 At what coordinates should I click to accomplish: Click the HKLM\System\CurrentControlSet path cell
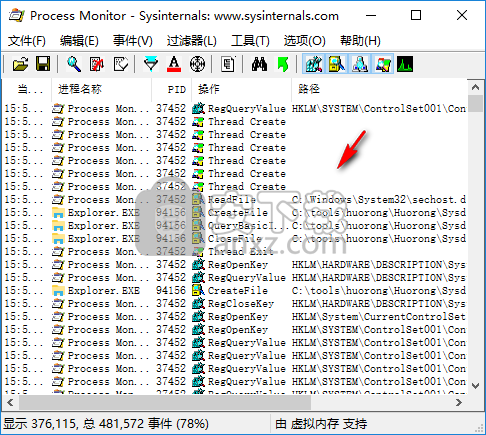pos(379,317)
